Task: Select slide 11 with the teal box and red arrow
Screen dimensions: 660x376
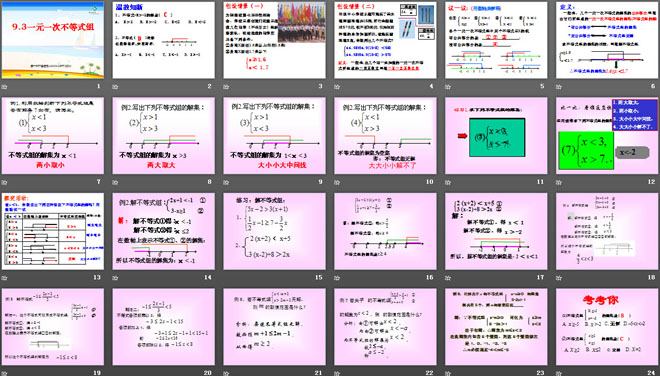Action: coord(496,136)
